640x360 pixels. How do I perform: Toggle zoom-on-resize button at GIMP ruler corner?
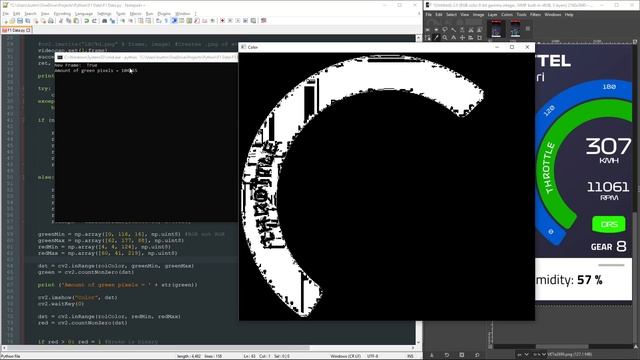click(x=636, y=41)
